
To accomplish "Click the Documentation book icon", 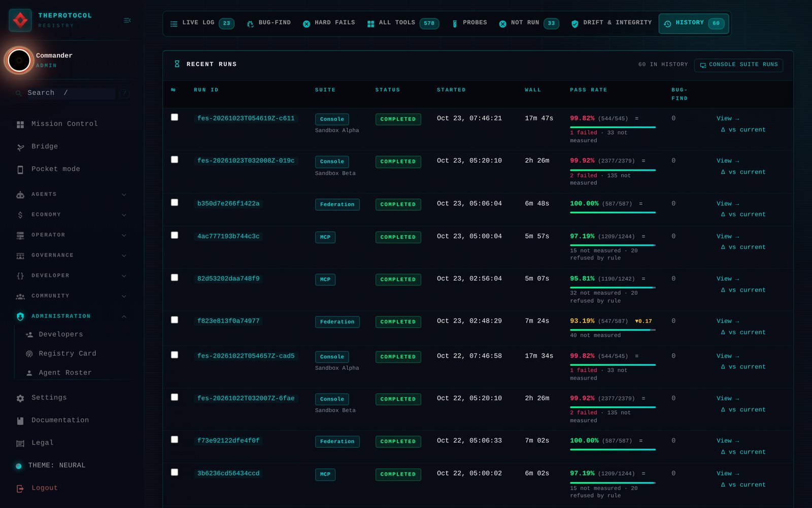I will click(20, 421).
